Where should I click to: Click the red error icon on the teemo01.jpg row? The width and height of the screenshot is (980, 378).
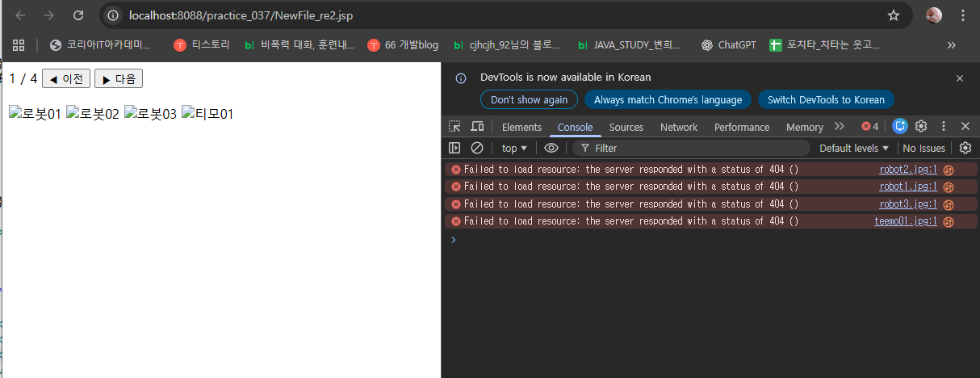[456, 221]
